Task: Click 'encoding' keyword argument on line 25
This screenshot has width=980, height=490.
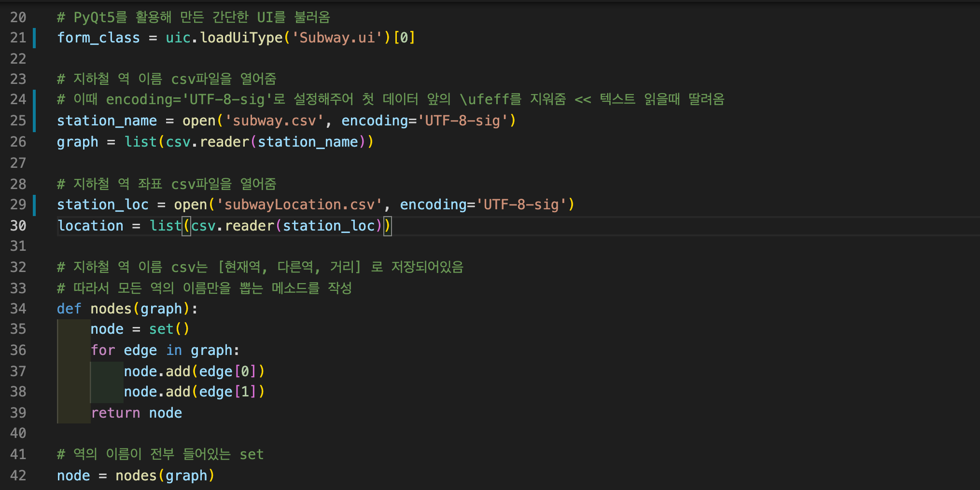Action: tap(375, 121)
